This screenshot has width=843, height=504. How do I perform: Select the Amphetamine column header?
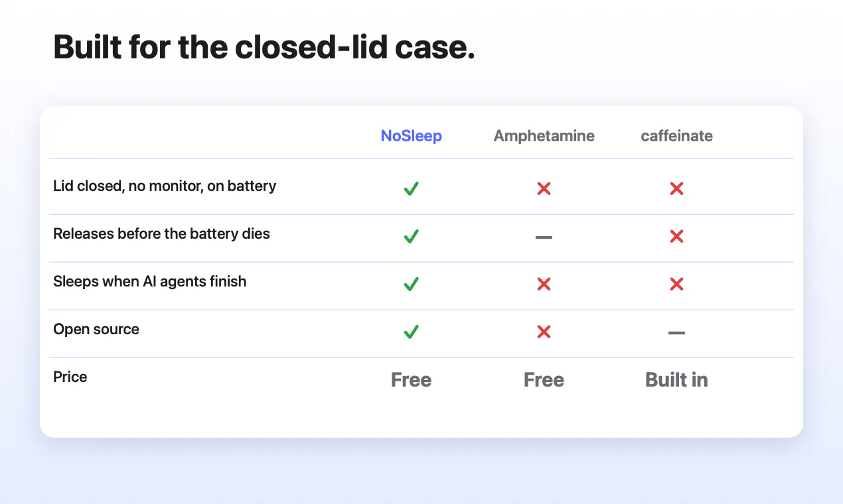point(544,136)
